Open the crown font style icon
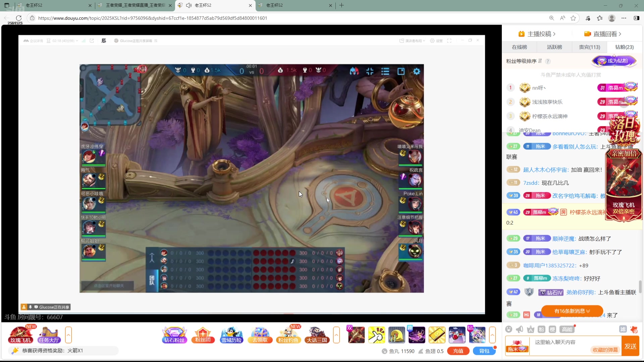 click(531, 329)
